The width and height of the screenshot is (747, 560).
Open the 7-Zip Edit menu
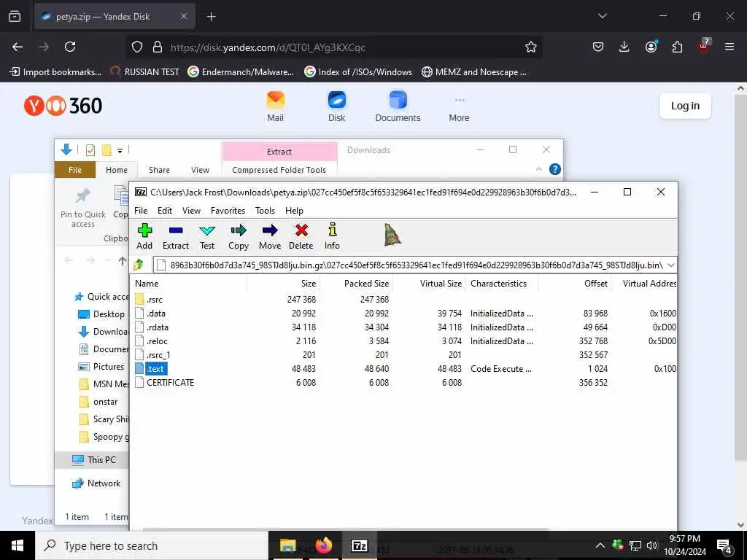[x=165, y=211]
